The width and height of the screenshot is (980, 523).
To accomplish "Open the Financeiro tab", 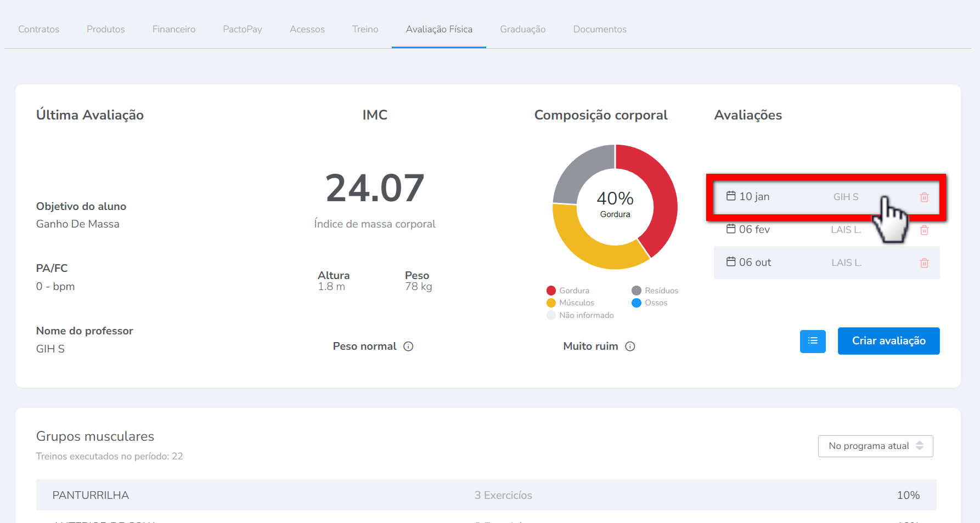I will 174,30.
